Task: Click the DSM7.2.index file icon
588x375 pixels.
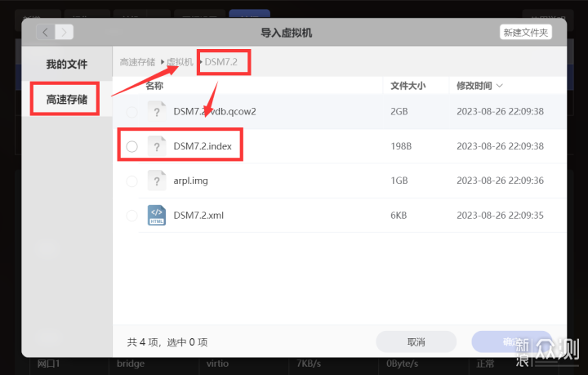Action: point(156,146)
